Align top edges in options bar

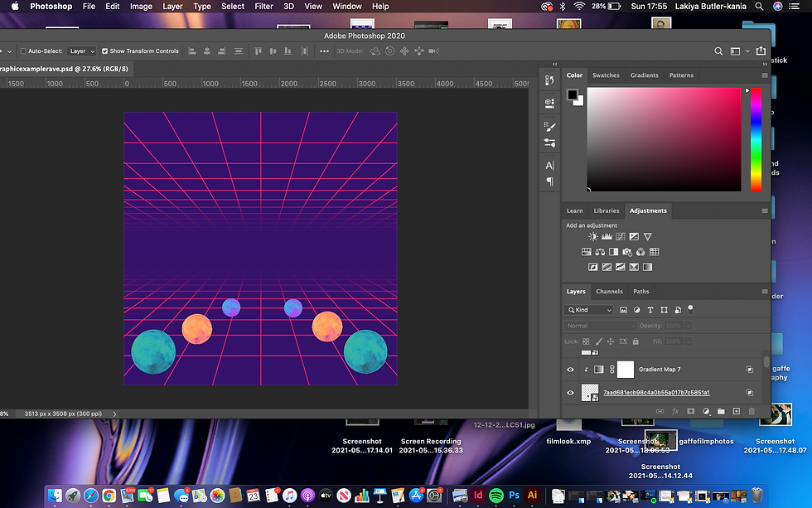tap(258, 51)
